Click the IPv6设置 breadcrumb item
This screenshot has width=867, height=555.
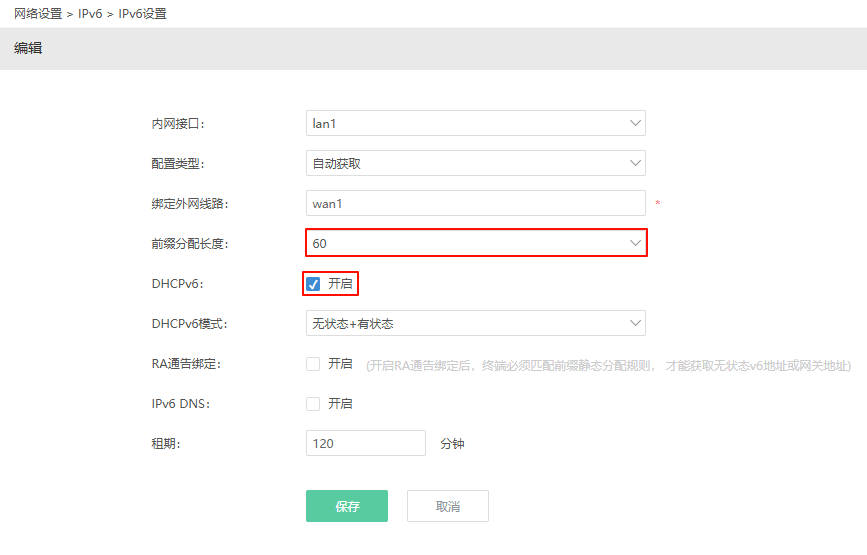(143, 14)
